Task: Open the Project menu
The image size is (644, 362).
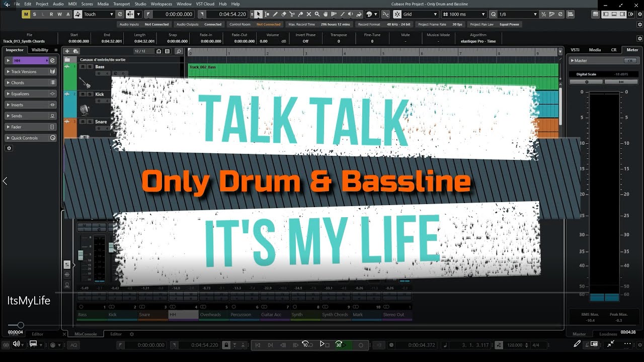Action: tap(42, 4)
